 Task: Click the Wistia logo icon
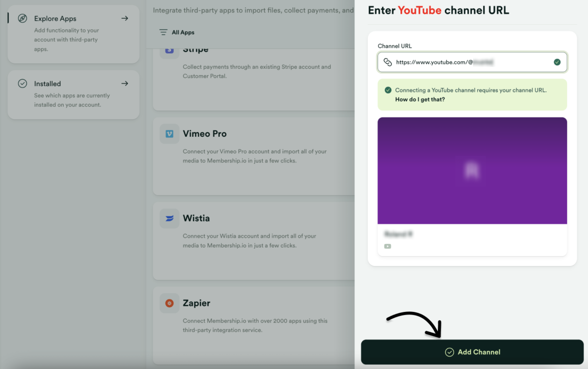coord(169,218)
